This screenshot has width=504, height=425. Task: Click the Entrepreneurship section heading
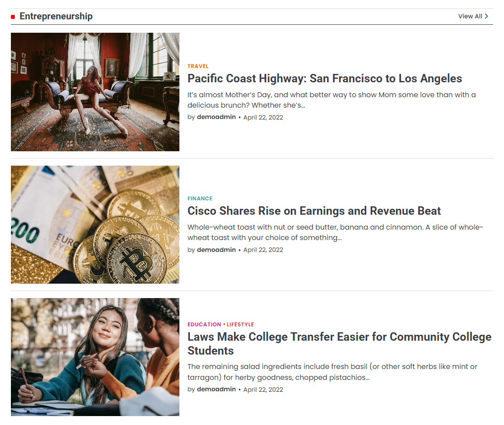click(56, 16)
